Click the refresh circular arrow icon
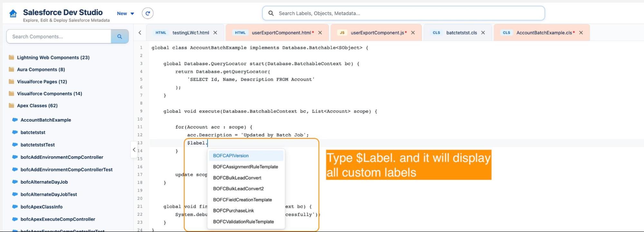Image resolution: width=644 pixels, height=232 pixels. (x=148, y=13)
